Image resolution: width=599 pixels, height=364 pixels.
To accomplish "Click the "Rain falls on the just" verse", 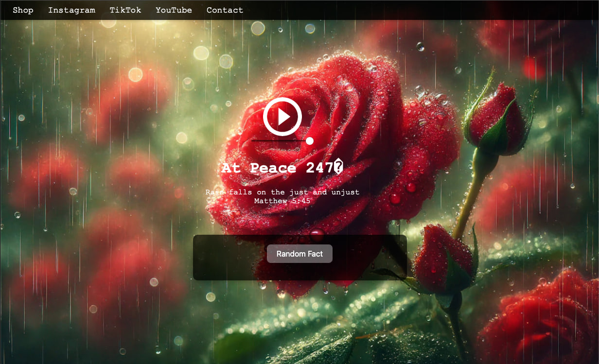I will [x=282, y=192].
